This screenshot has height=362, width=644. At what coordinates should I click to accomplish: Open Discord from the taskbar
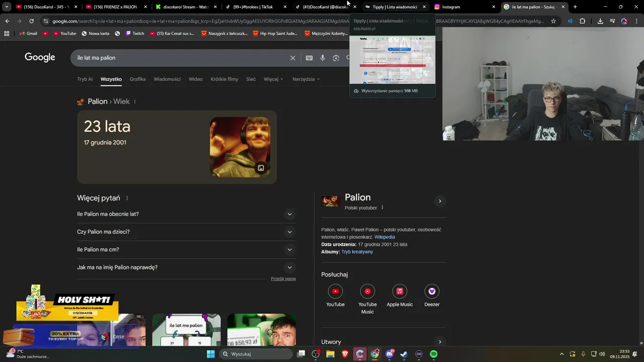click(x=389, y=354)
